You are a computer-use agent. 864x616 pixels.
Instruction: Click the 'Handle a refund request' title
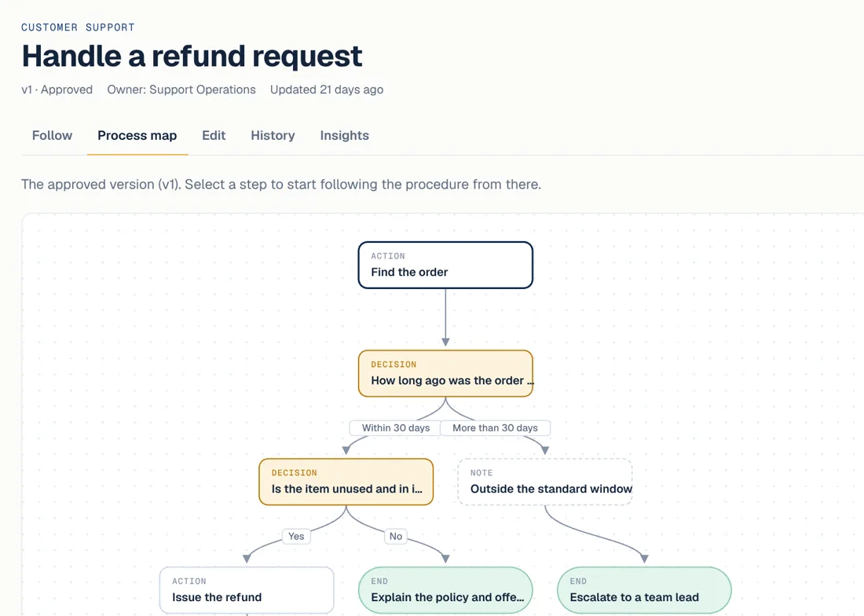(192, 57)
